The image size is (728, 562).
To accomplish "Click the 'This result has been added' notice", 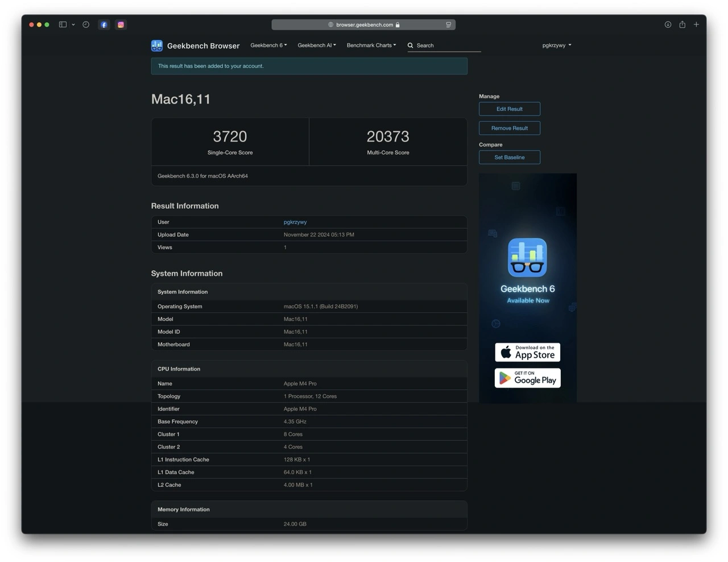I will point(309,66).
